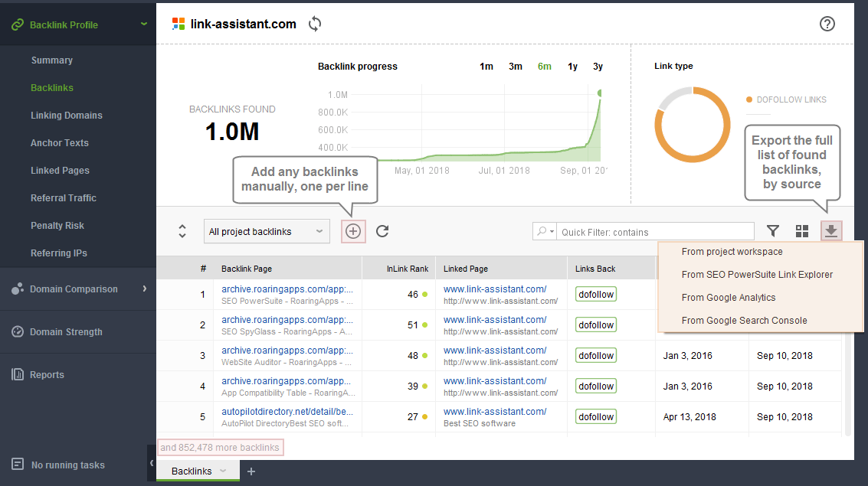Open row 4 archive.roaringapps.com backlink page link
Screen dimensions: 868x486
[x=287, y=381]
